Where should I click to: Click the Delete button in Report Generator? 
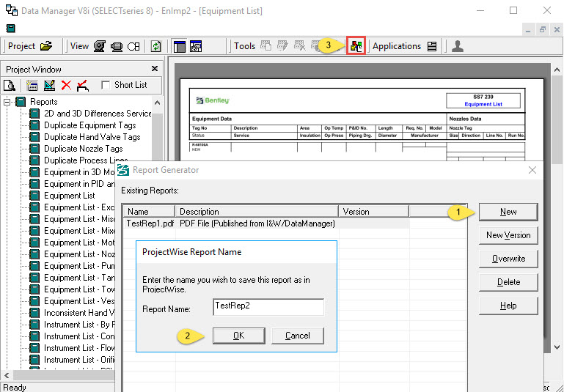coord(508,282)
